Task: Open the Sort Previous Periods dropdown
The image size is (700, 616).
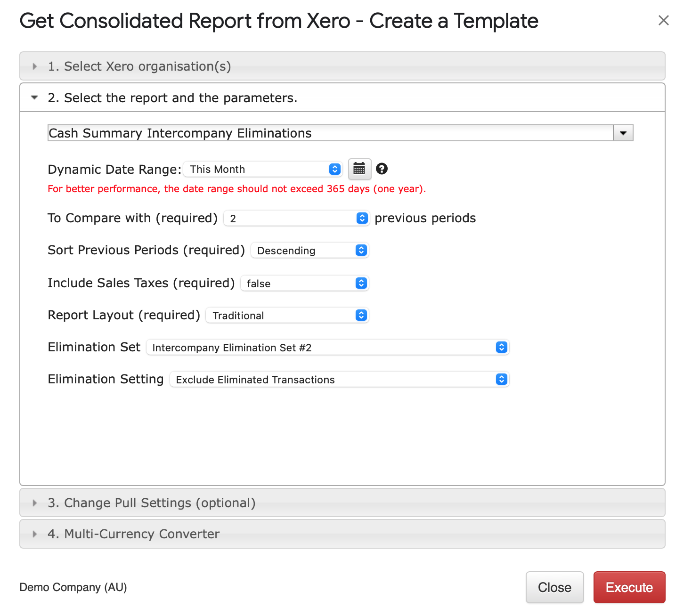Action: 309,250
